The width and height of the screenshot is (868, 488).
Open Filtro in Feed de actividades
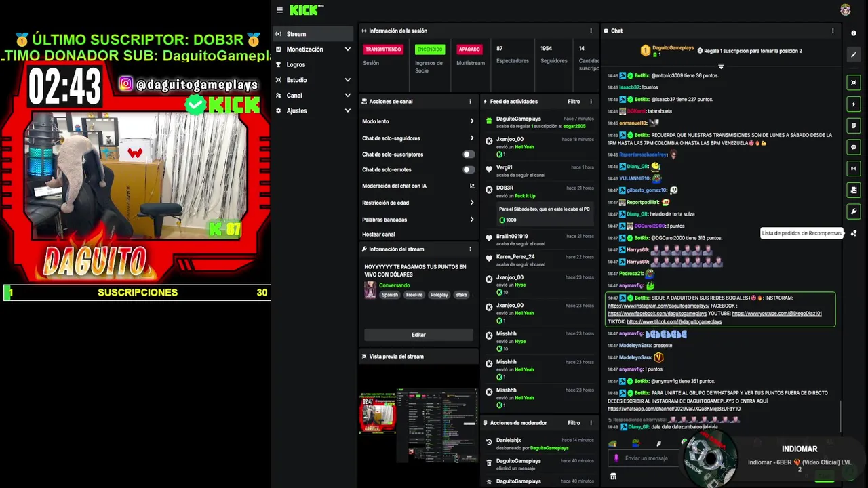574,102
